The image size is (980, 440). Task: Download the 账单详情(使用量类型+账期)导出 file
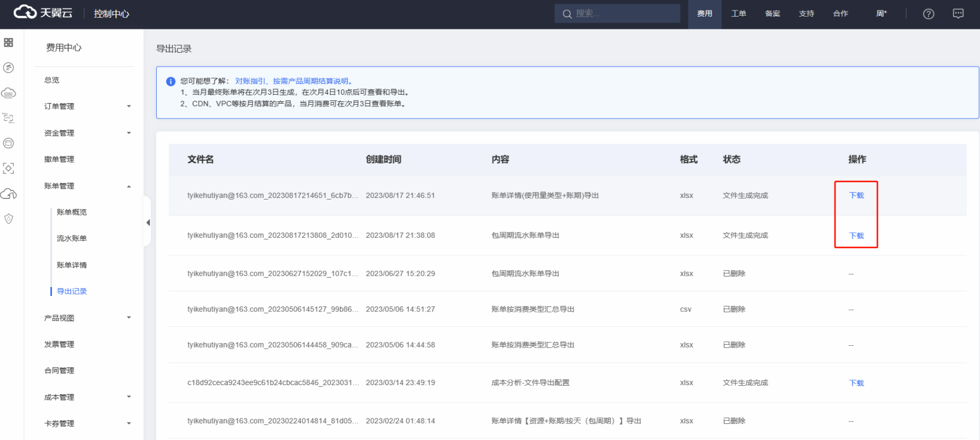click(856, 196)
